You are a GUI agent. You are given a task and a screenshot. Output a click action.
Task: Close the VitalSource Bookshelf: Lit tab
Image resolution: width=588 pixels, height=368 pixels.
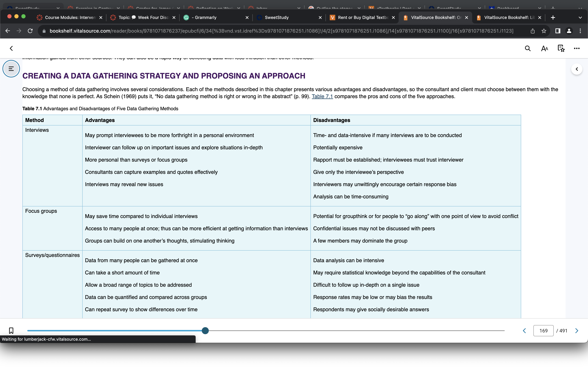[540, 18]
